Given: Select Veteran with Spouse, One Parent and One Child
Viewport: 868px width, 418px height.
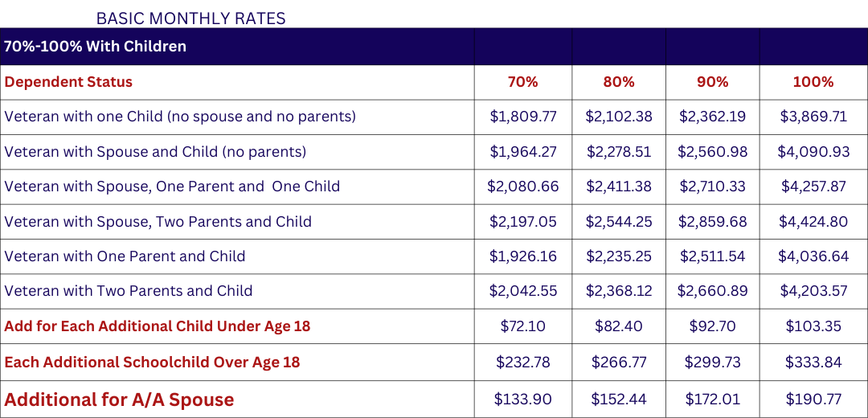Looking at the screenshot, I should coord(172,186).
